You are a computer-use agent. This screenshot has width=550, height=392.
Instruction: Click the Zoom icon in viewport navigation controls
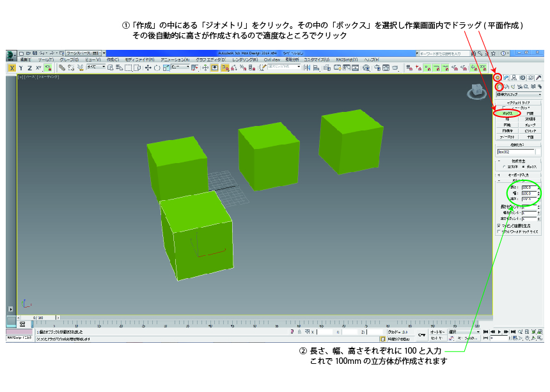point(520,331)
